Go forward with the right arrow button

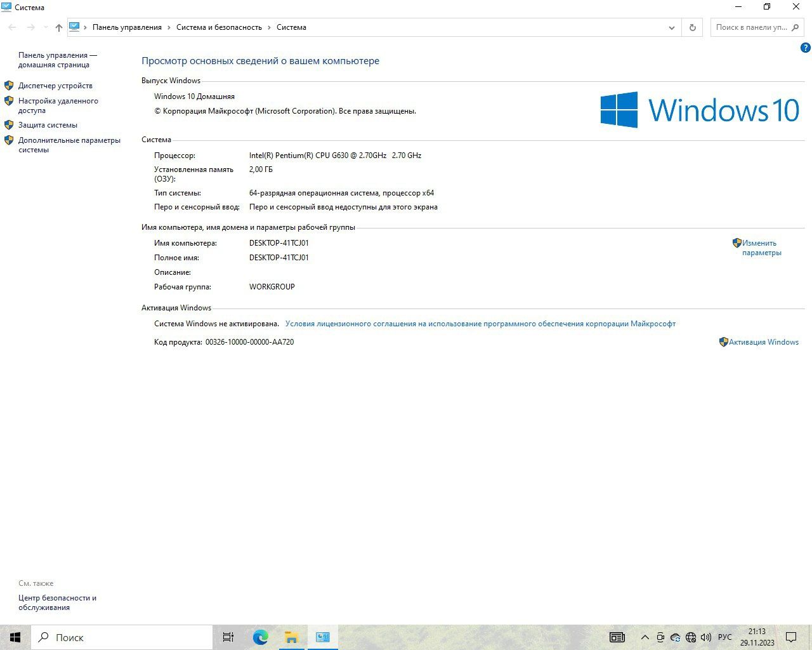click(30, 27)
